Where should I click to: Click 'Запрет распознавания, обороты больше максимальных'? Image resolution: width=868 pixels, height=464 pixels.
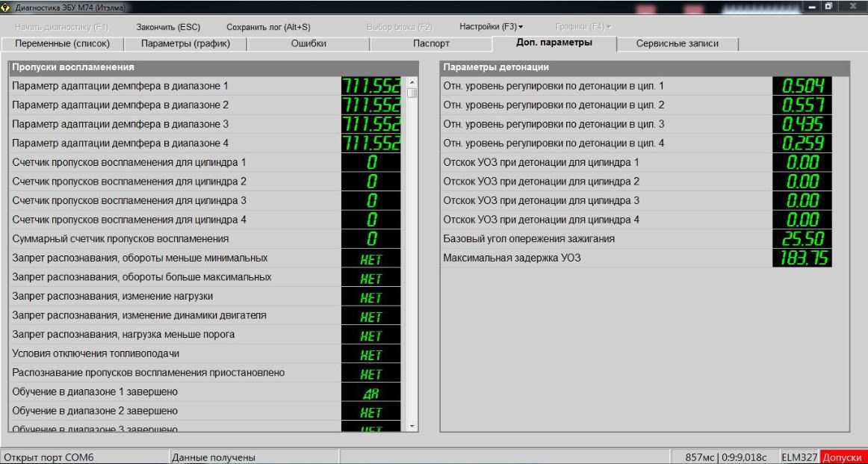click(206, 277)
